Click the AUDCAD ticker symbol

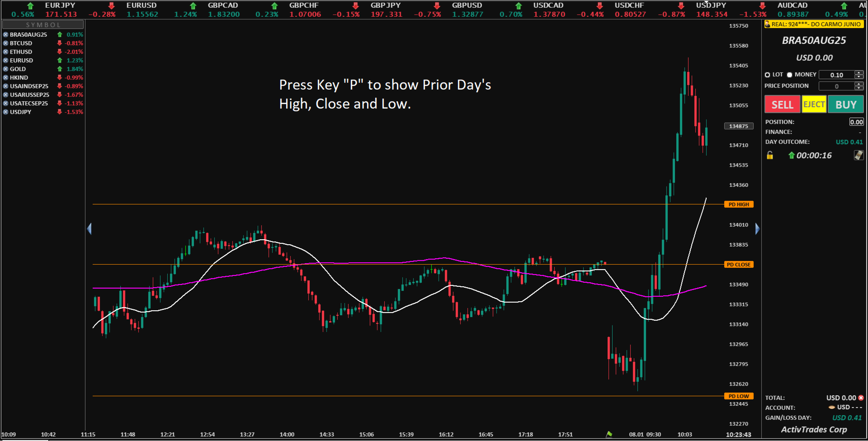(x=793, y=5)
